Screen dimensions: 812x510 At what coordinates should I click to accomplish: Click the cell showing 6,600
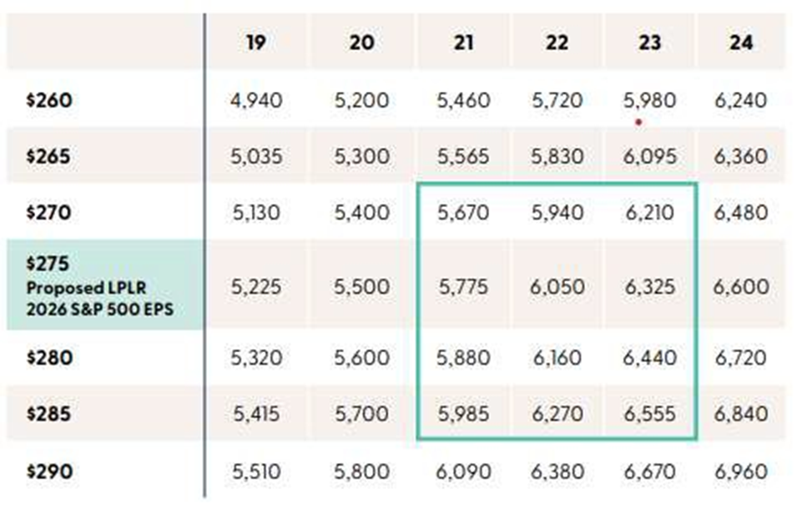point(741,287)
